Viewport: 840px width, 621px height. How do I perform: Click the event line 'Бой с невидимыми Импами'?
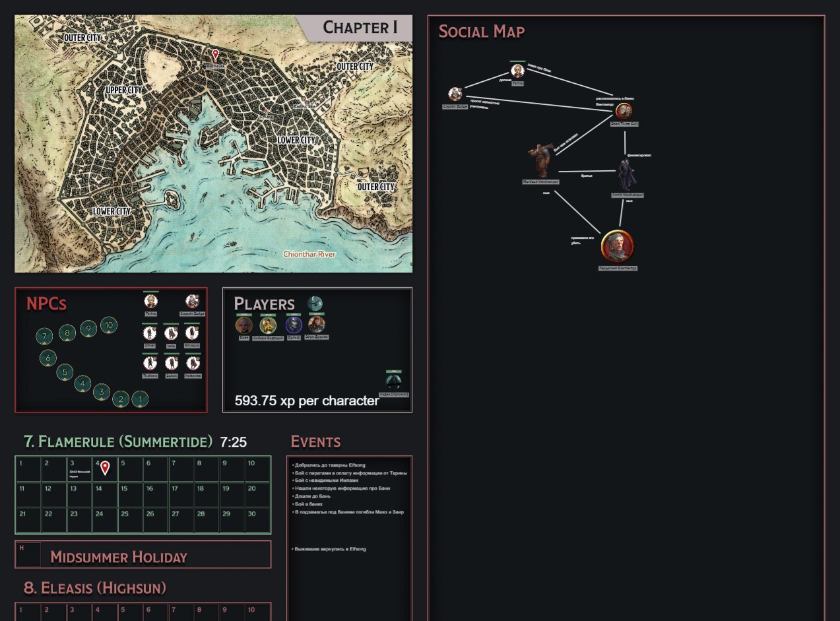tap(326, 480)
